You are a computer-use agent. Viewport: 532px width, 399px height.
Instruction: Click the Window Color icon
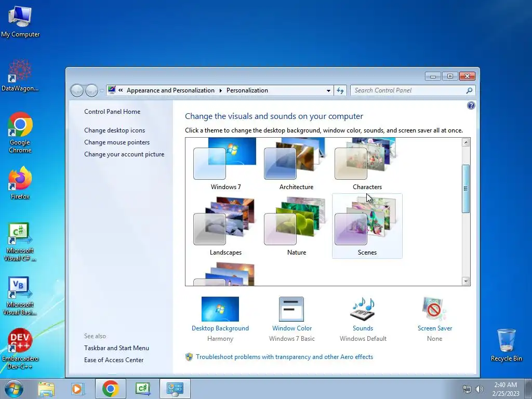coord(291,309)
